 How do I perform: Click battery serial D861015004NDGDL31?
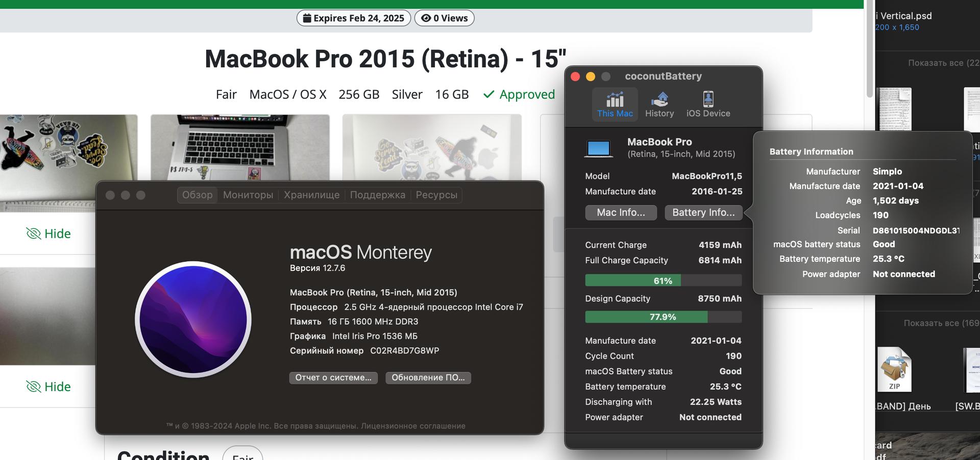coord(916,231)
